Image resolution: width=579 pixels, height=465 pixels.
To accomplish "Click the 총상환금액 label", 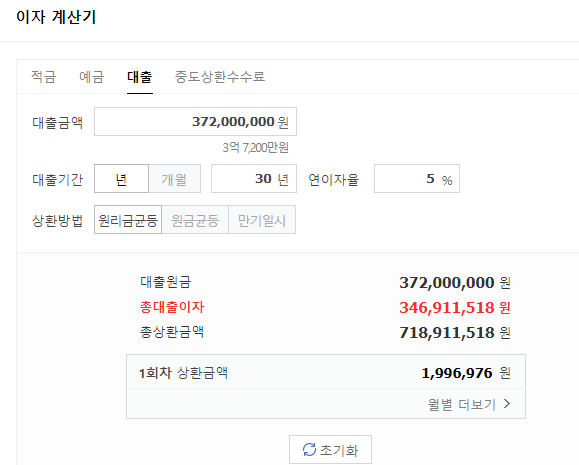I will pyautogui.click(x=172, y=332).
